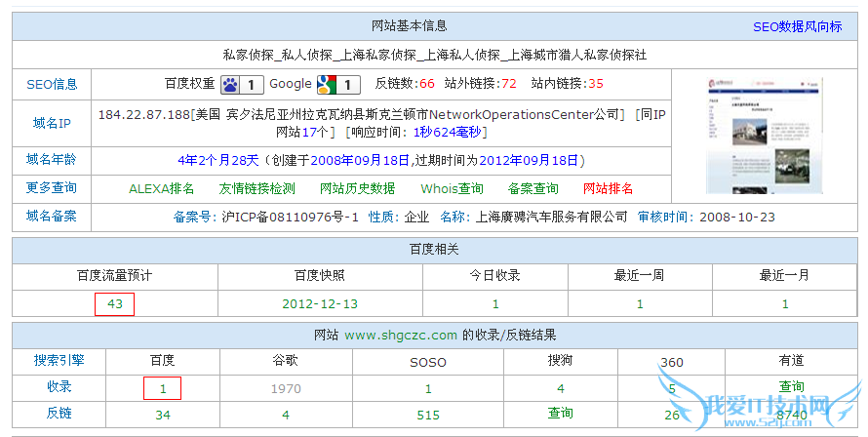The image size is (868, 437).
Task: Open the www.shgczc.com site link
Action: (401, 336)
